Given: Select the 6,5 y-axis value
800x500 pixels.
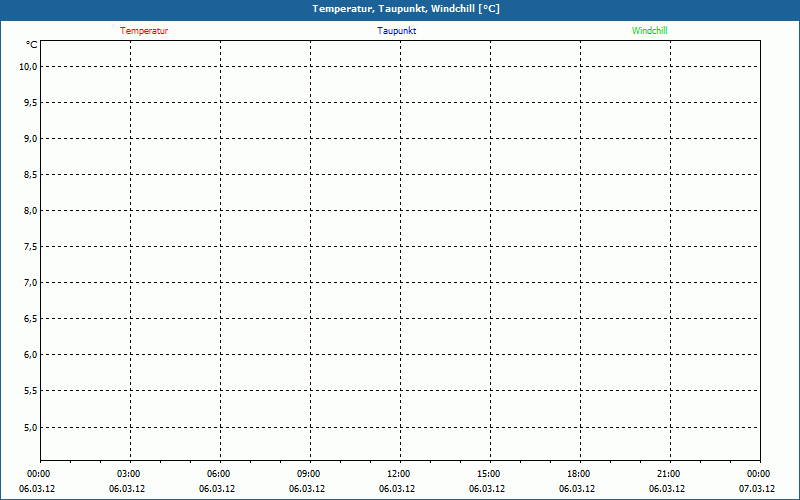Looking at the screenshot, I should pyautogui.click(x=31, y=319).
